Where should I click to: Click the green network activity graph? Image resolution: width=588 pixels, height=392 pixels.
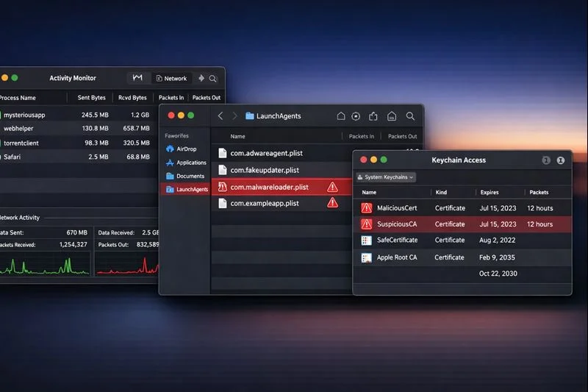point(45,264)
